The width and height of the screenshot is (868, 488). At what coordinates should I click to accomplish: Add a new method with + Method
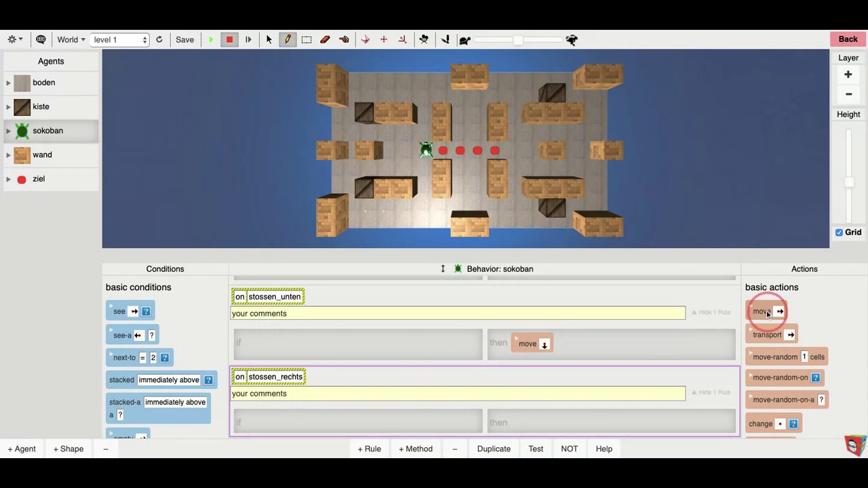(416, 449)
